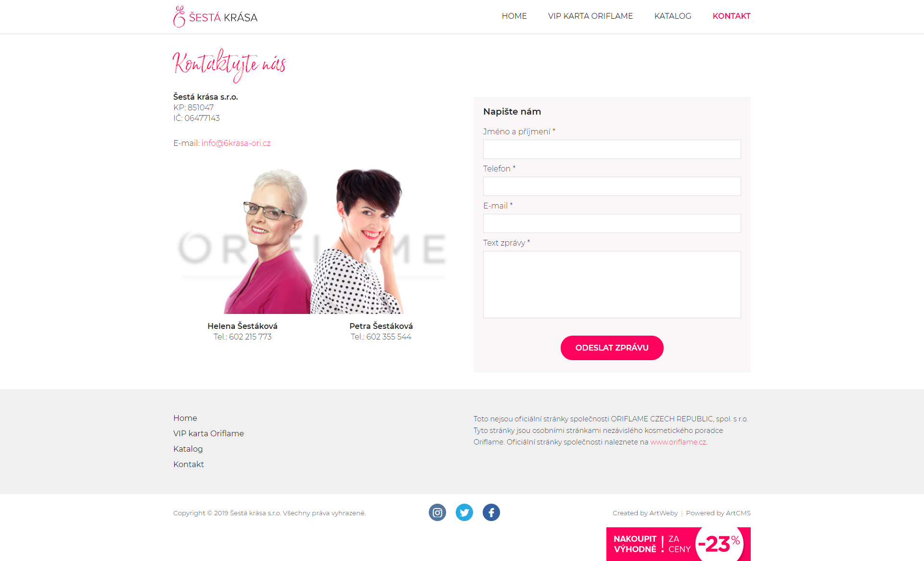Focus the Telefon input field
Screen dimensions: 924x561
[x=612, y=186]
